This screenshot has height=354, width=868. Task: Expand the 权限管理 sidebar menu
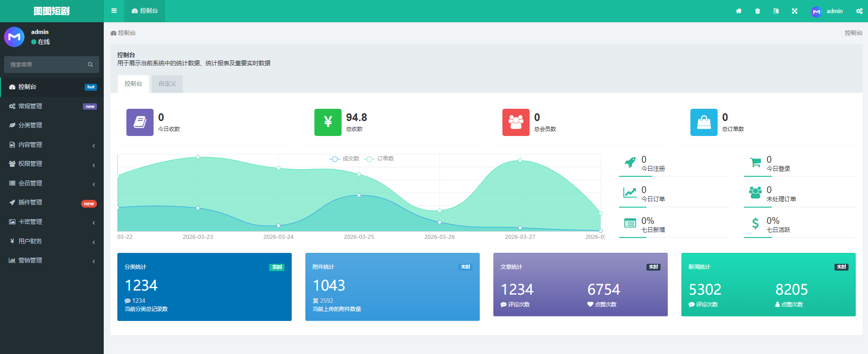tap(52, 164)
